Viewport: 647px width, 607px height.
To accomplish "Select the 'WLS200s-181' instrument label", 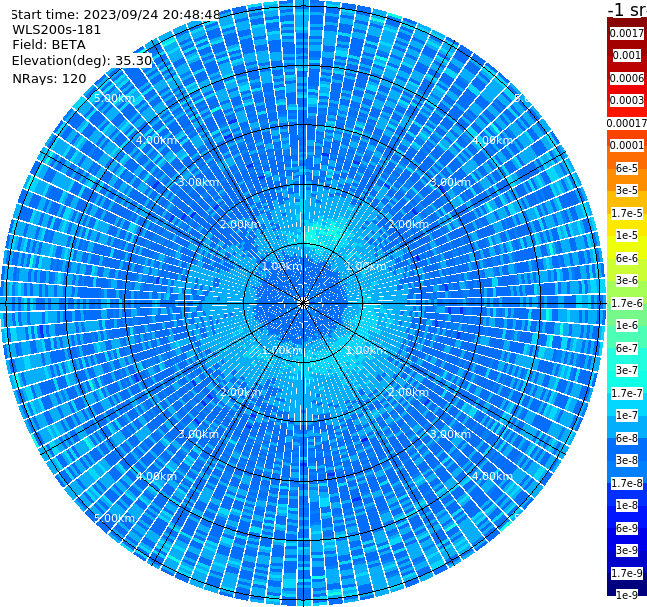I will tap(57, 30).
